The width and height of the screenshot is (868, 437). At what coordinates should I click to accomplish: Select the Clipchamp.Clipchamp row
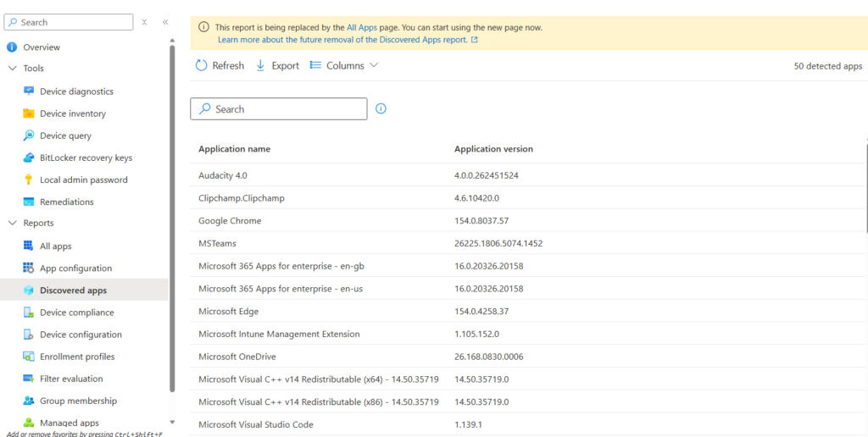coord(529,198)
